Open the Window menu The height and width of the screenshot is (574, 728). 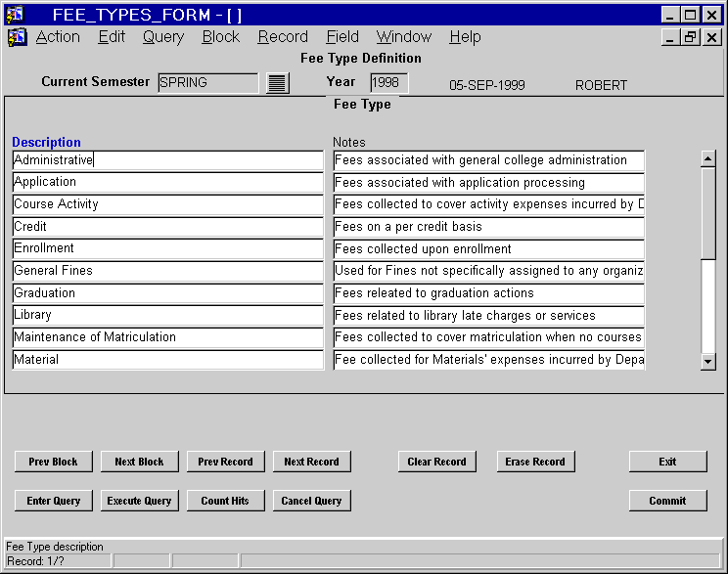(x=404, y=36)
